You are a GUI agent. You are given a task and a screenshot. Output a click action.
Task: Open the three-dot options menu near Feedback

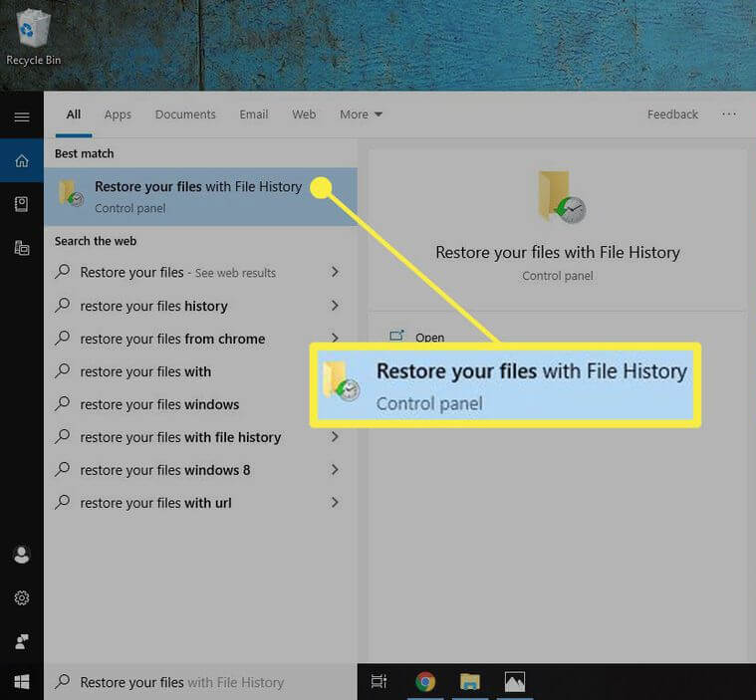[729, 115]
